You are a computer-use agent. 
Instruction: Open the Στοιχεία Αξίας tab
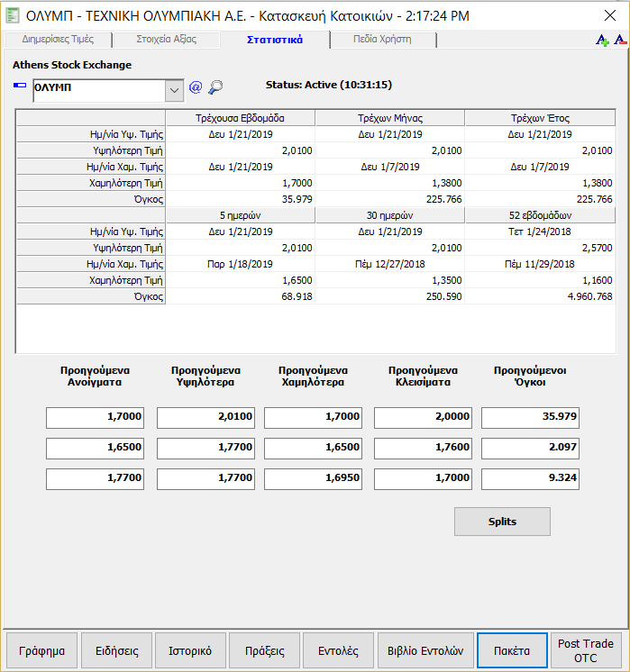point(167,40)
